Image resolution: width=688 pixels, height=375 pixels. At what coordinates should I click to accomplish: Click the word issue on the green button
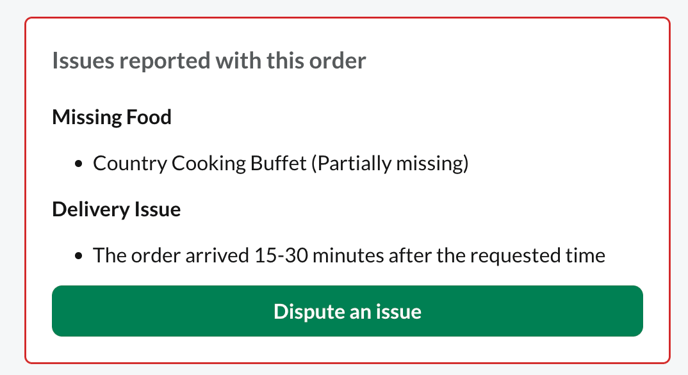pyautogui.click(x=398, y=311)
